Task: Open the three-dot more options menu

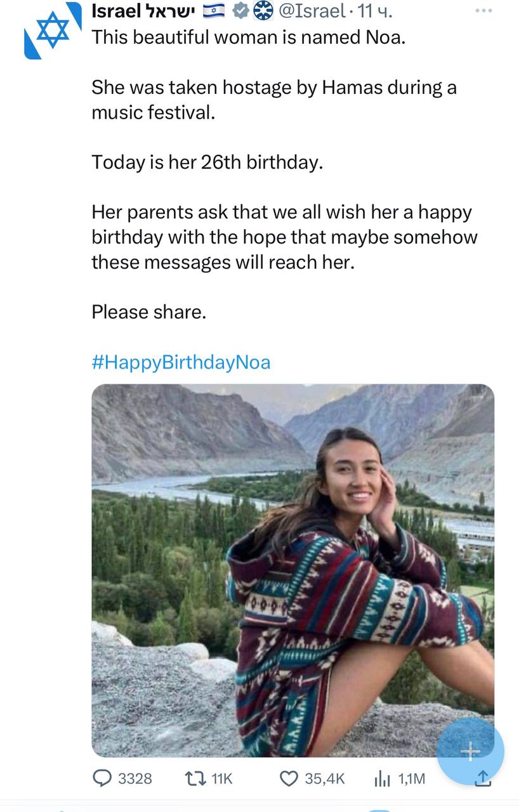Action: [483, 11]
